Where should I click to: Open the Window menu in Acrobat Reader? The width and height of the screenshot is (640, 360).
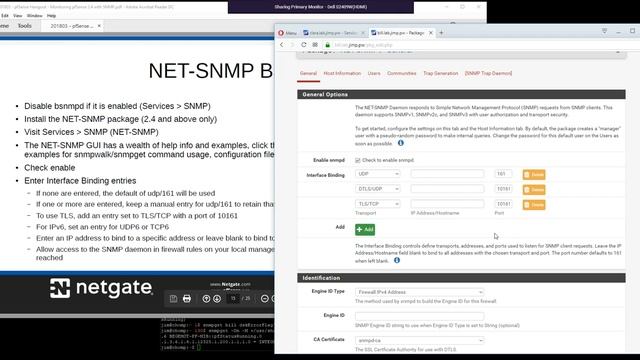tap(35, 16)
